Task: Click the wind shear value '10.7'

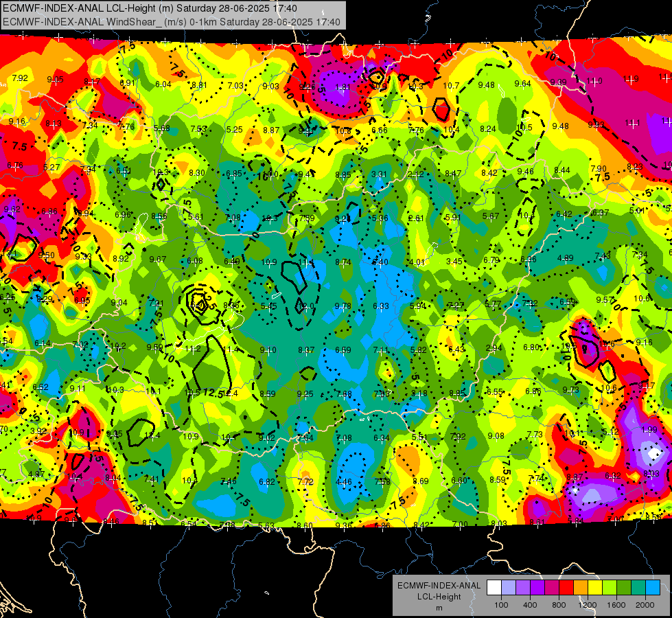Action: coord(451,86)
